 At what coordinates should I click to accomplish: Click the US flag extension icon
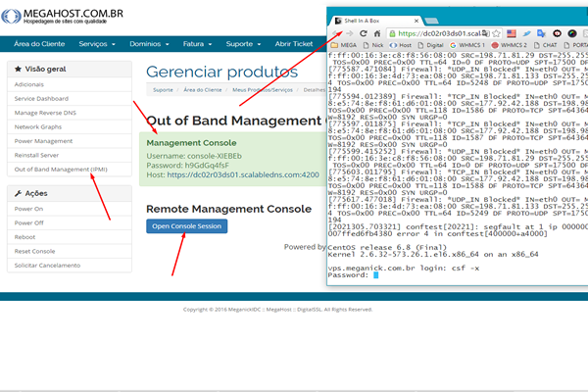click(x=512, y=33)
